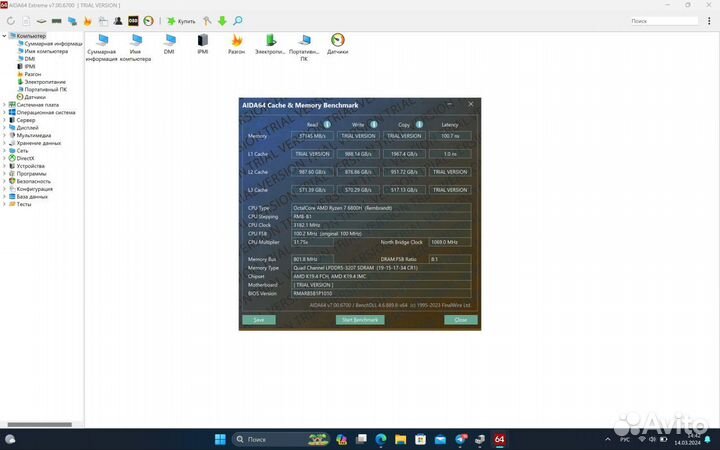
Task: Open the monitor diagnostics toolbar icon
Action: (x=72, y=21)
